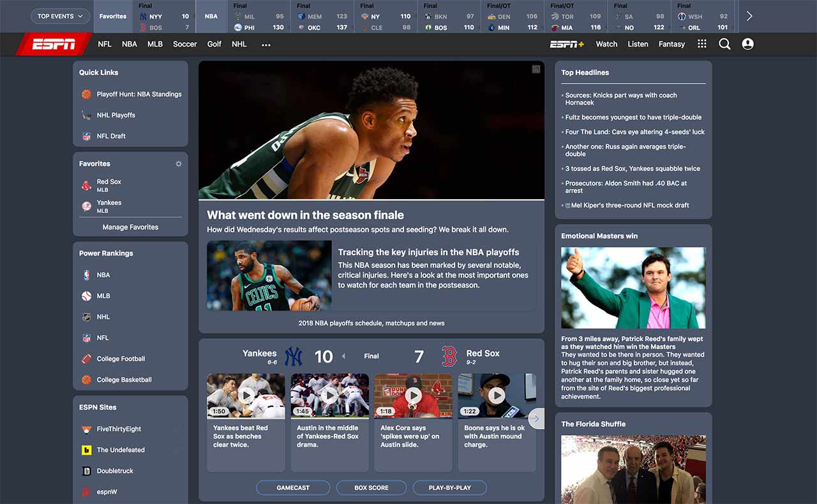Open the Patrick Reed Masters photo
The width and height of the screenshot is (817, 504).
coord(633,288)
